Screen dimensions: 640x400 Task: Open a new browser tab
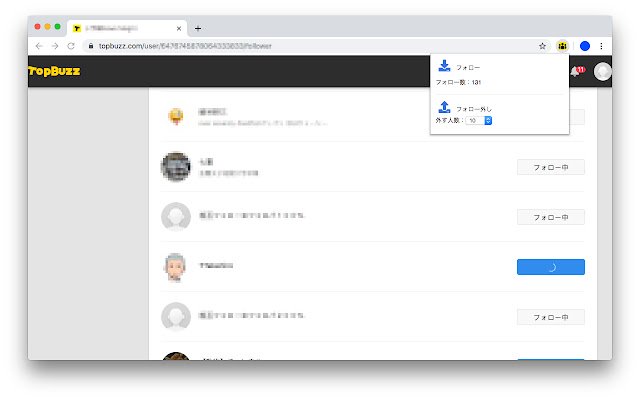[198, 29]
